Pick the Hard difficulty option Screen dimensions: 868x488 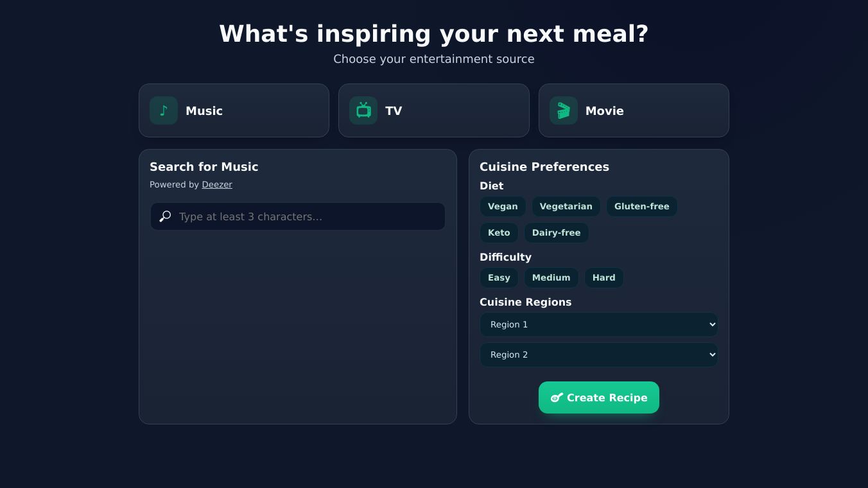pos(603,277)
